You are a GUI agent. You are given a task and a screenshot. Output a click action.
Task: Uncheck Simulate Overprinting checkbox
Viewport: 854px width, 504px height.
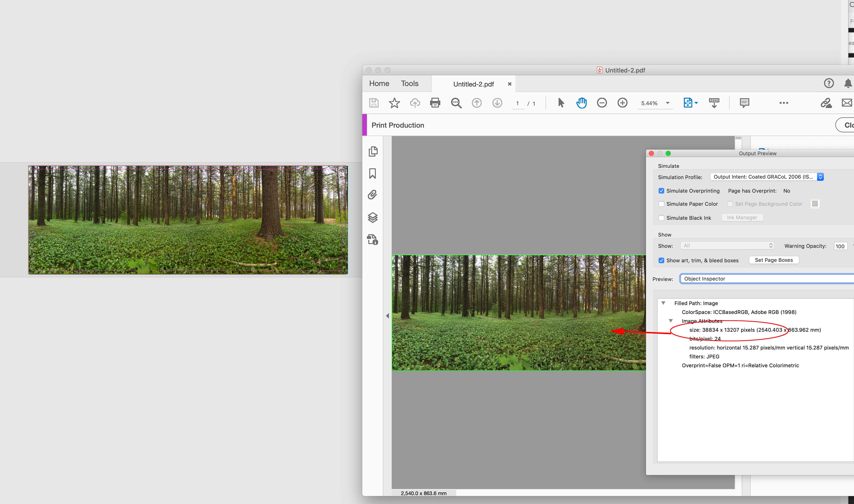pyautogui.click(x=661, y=191)
